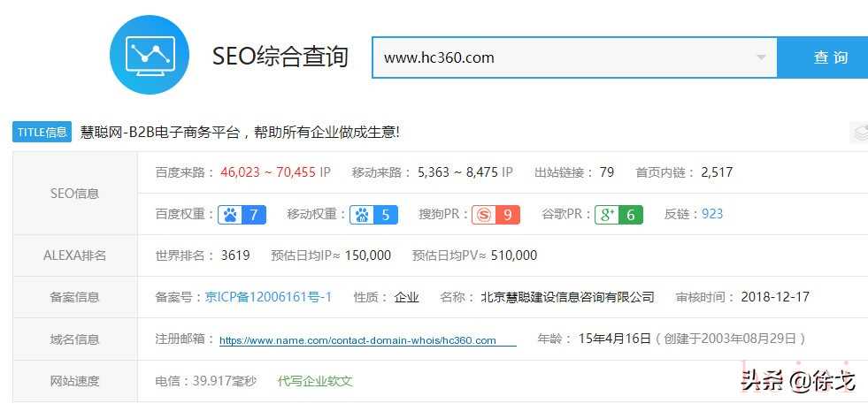Image resolution: width=868 pixels, height=404 pixels.
Task: Click the Baidu traffic 46,023 ~ 70,455 value
Action: point(276,172)
